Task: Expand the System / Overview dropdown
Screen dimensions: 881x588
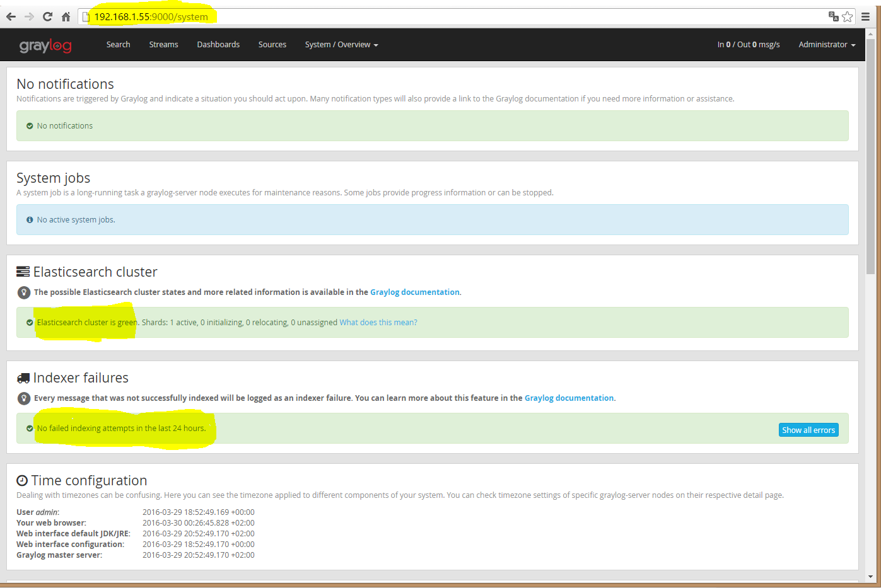Action: [x=341, y=45]
